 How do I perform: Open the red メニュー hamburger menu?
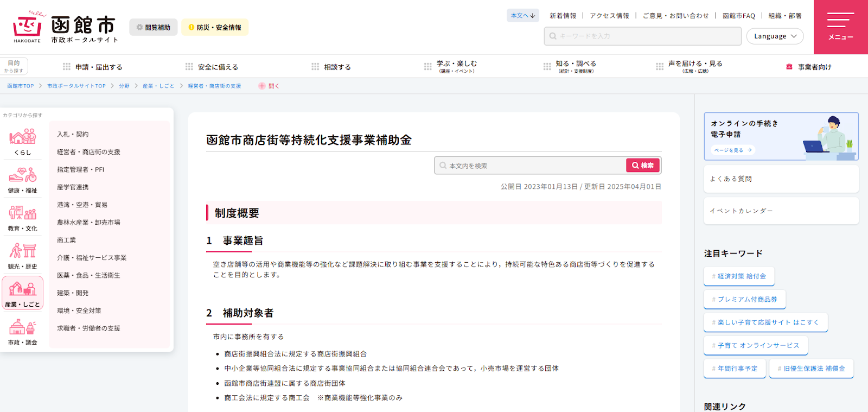point(840,27)
